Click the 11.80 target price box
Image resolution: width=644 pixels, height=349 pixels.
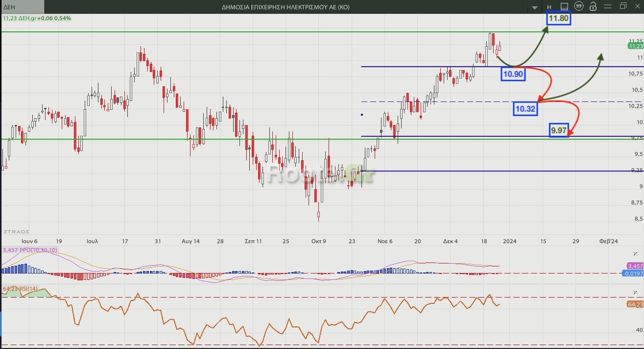point(558,19)
